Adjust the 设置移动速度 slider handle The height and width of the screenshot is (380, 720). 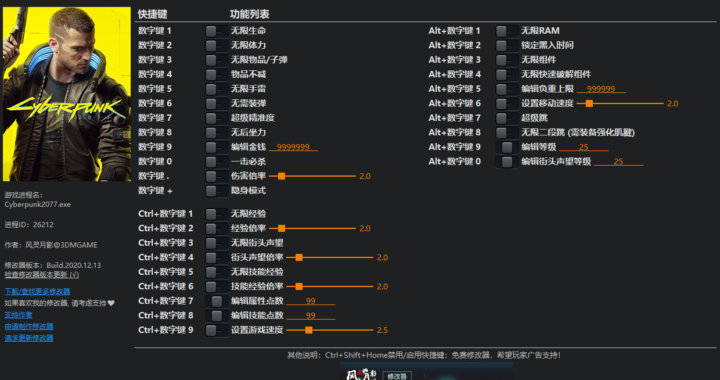589,104
